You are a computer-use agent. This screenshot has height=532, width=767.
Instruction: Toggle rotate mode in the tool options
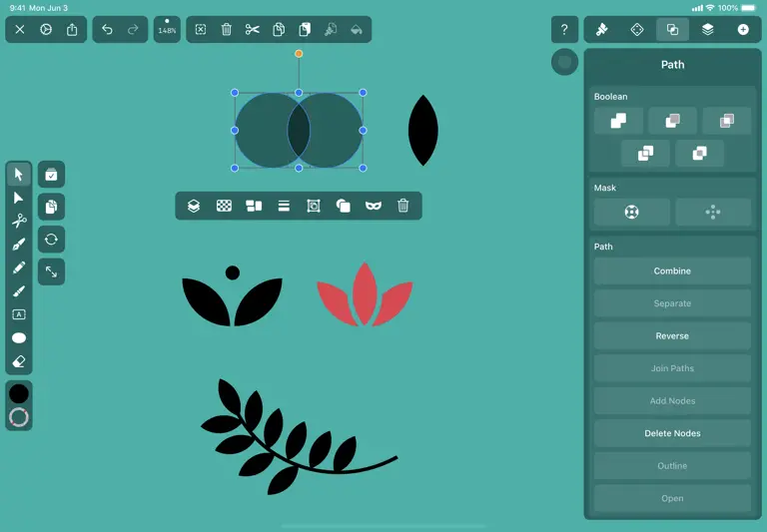coord(51,240)
